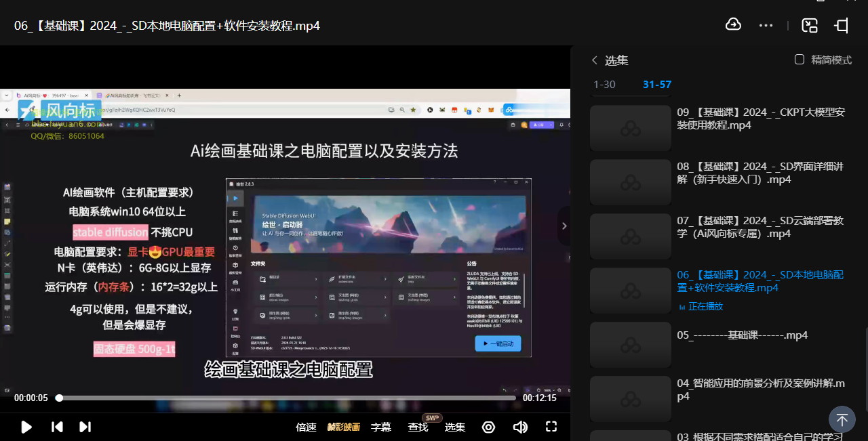Enable the 精简模式 checkbox

point(800,60)
